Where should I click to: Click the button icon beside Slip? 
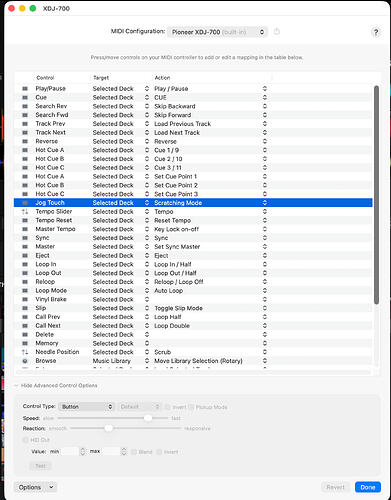coord(25,308)
